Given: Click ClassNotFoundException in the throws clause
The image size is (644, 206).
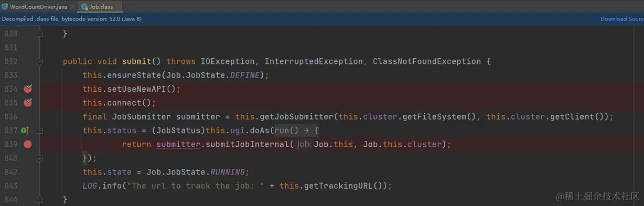Looking at the screenshot, I should [427, 61].
